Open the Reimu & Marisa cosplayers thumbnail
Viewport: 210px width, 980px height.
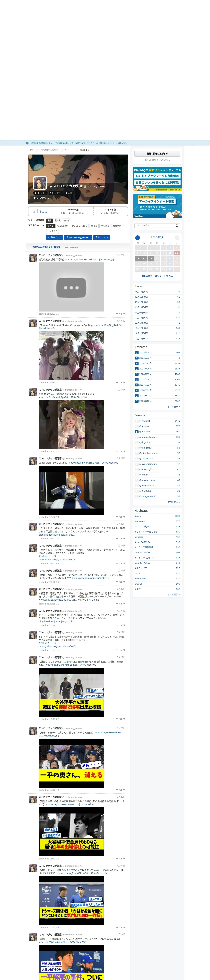pyautogui.click(x=71, y=356)
